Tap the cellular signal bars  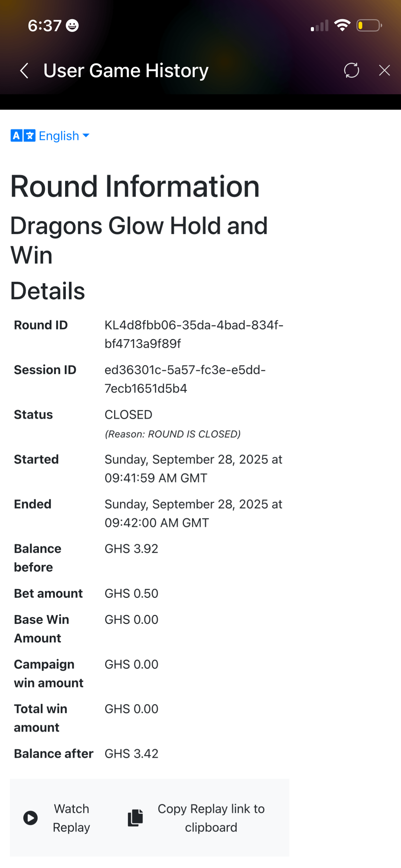[x=319, y=26]
